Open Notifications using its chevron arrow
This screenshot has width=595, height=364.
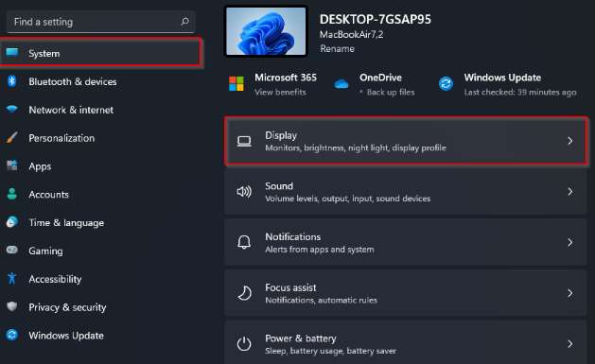click(570, 242)
